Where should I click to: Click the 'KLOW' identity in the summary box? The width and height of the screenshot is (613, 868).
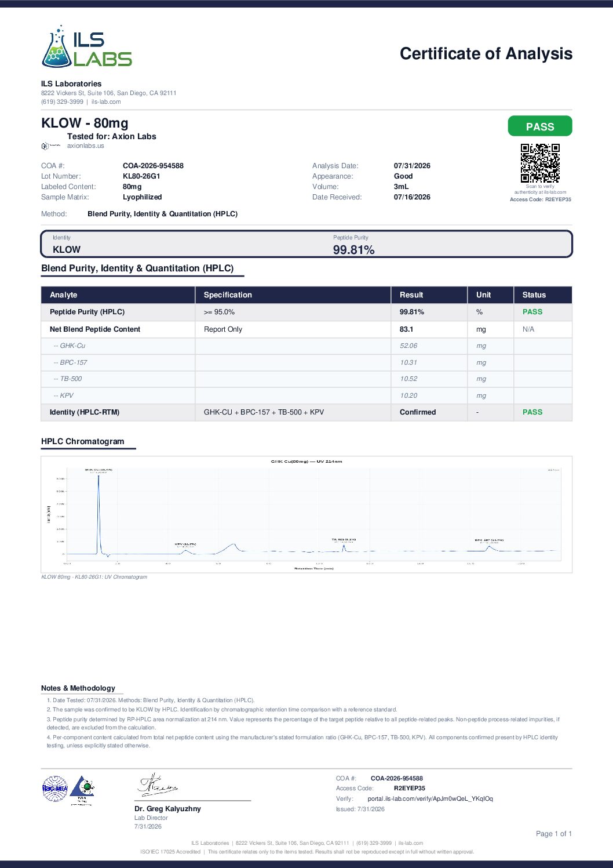coord(67,250)
